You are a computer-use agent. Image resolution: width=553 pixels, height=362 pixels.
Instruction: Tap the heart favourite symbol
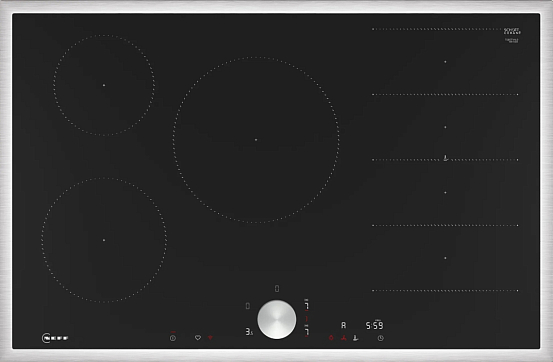click(x=198, y=338)
